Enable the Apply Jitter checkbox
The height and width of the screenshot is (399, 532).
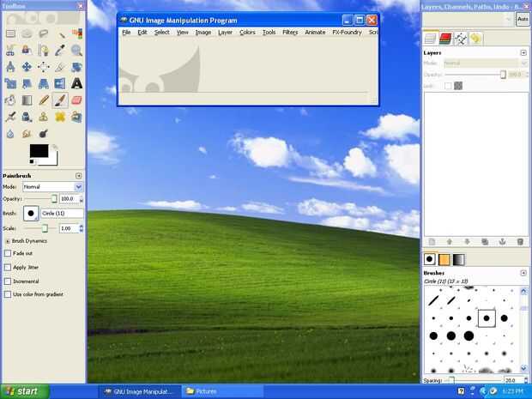pos(8,268)
